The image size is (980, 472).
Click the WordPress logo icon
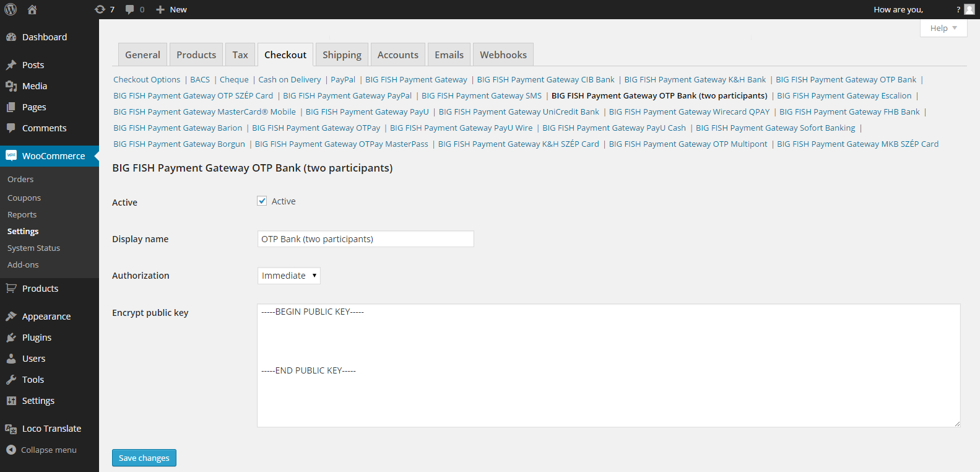tap(11, 9)
